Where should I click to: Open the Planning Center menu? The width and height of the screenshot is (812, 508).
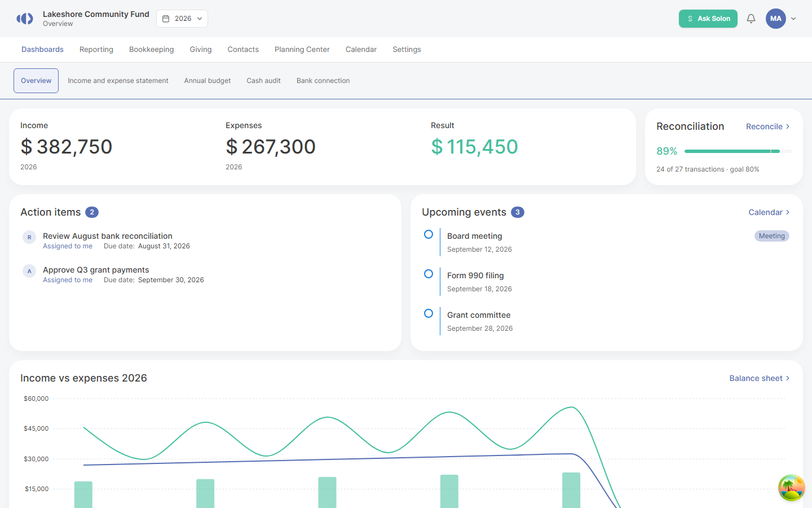coord(302,50)
